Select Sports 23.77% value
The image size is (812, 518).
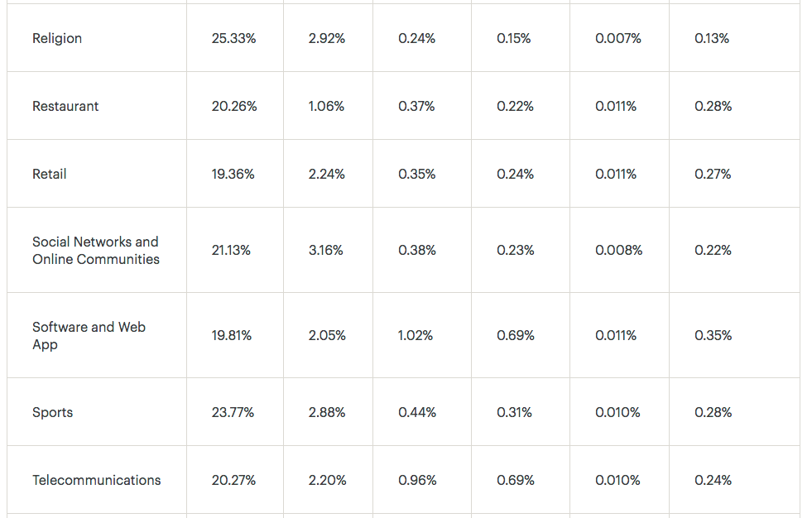tap(233, 412)
